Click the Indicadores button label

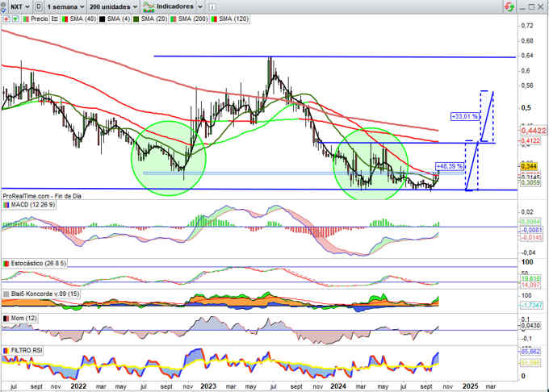point(175,6)
